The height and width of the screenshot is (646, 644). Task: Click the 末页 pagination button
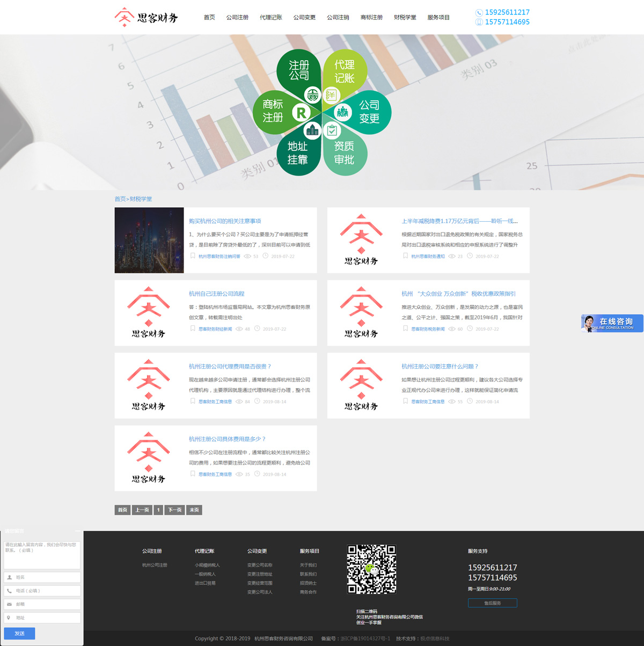(x=194, y=510)
